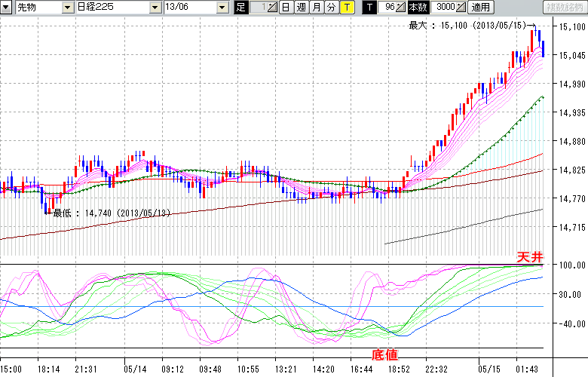The image size is (588, 377).
Task: Expand the 先物 product type dropdown
Action: tap(68, 7)
